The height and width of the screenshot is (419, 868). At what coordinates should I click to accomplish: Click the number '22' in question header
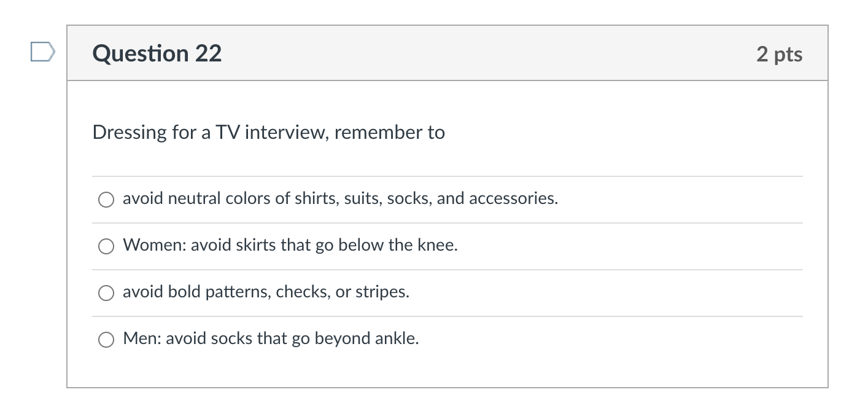[209, 54]
